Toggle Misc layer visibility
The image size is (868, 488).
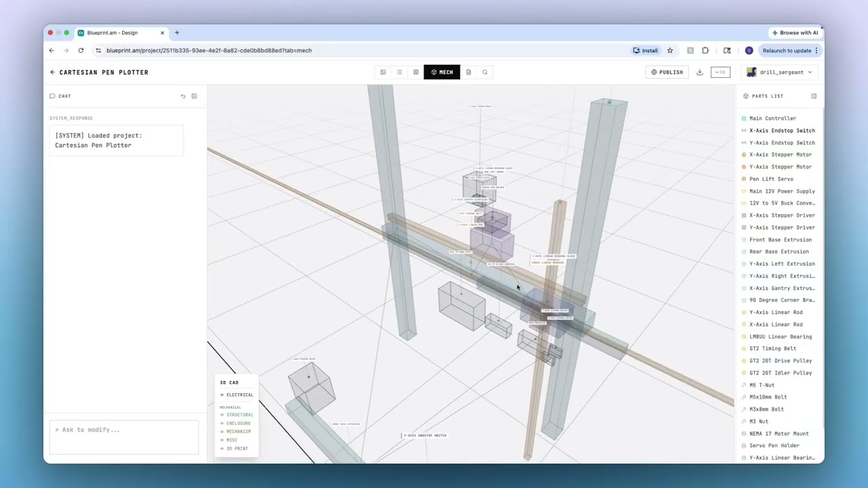point(229,440)
